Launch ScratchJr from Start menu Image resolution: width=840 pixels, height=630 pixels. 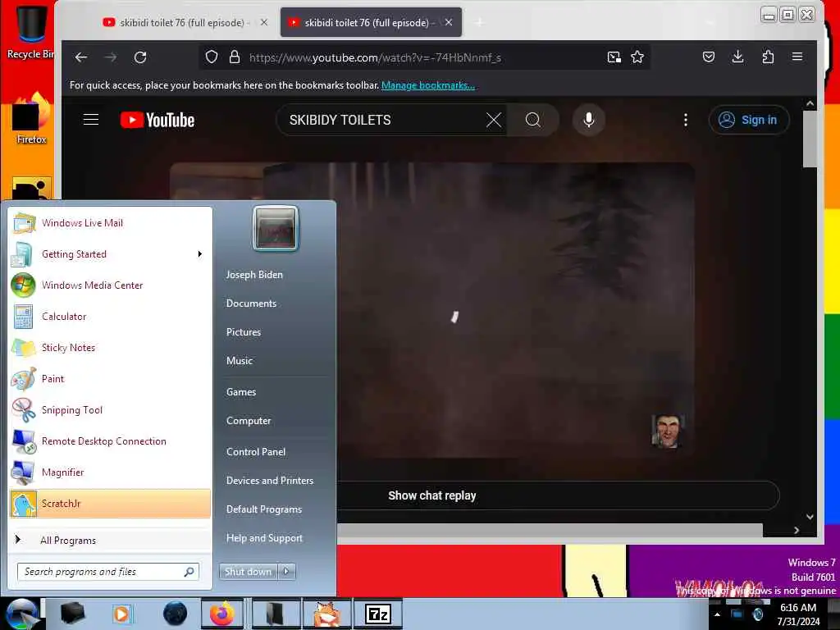110,504
